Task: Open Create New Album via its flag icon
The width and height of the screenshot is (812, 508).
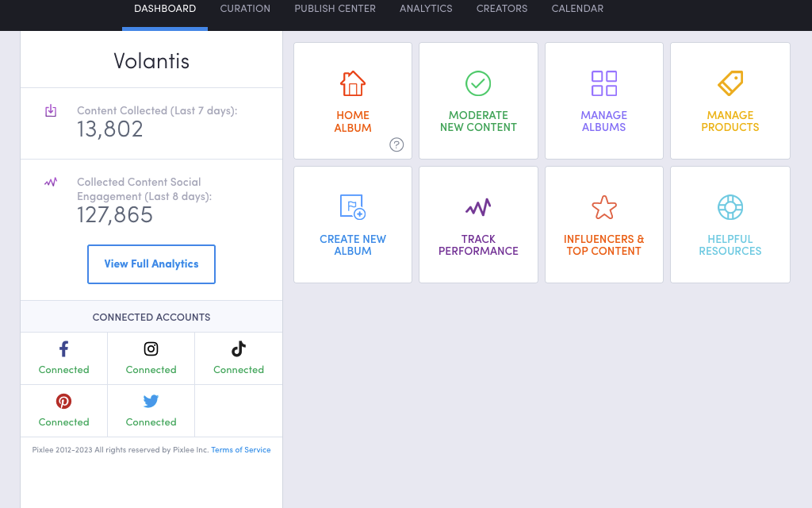Action: tap(353, 208)
